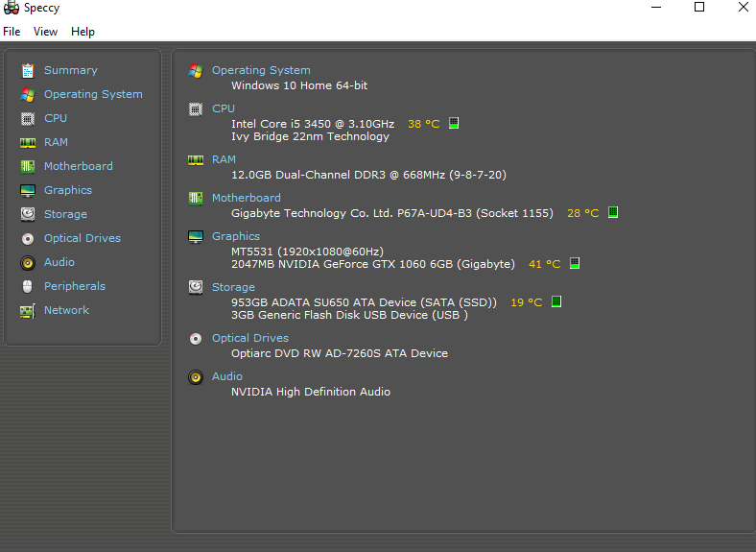
Task: Click the CPU chip icon in main panel
Action: click(x=196, y=108)
